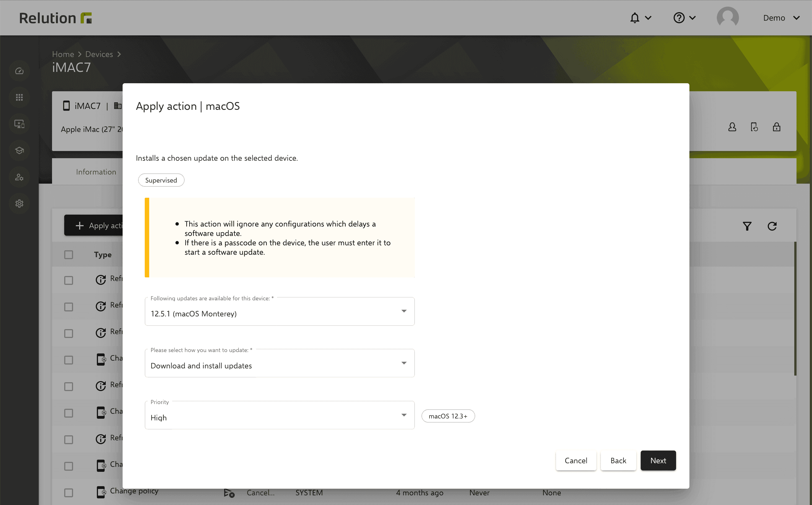The image size is (812, 505).
Task: Open the update method dropdown
Action: [x=280, y=363]
